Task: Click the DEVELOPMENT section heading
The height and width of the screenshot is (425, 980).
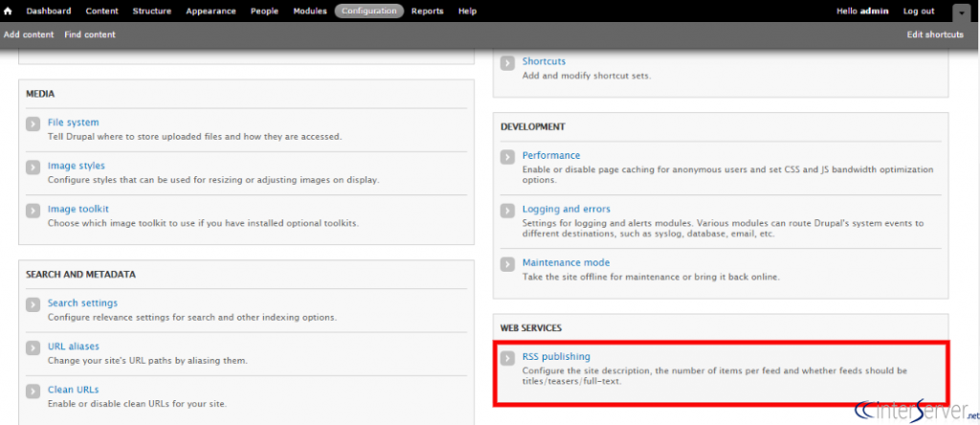Action: pyautogui.click(x=532, y=127)
